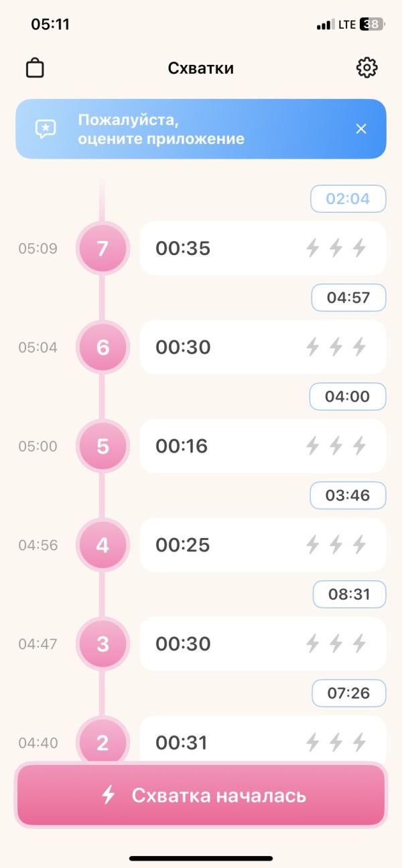The height and width of the screenshot is (868, 402).
Task: Set third intensity bolt for contraction 5
Action: [x=360, y=446]
